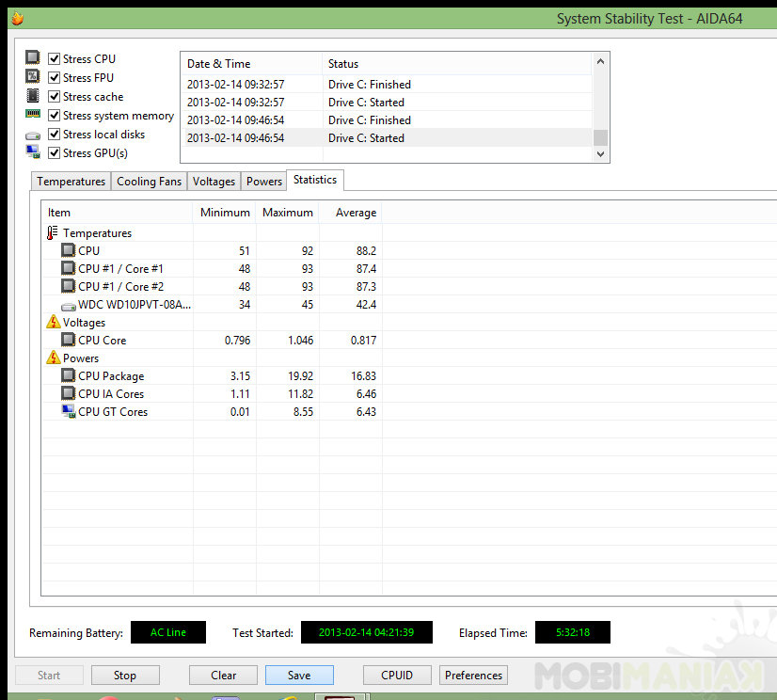Select the Voltages tab
This screenshot has width=777, height=700.
(214, 182)
